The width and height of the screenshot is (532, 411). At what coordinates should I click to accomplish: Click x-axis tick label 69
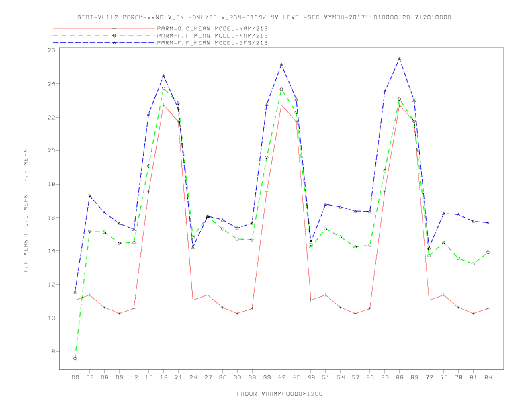(x=414, y=377)
